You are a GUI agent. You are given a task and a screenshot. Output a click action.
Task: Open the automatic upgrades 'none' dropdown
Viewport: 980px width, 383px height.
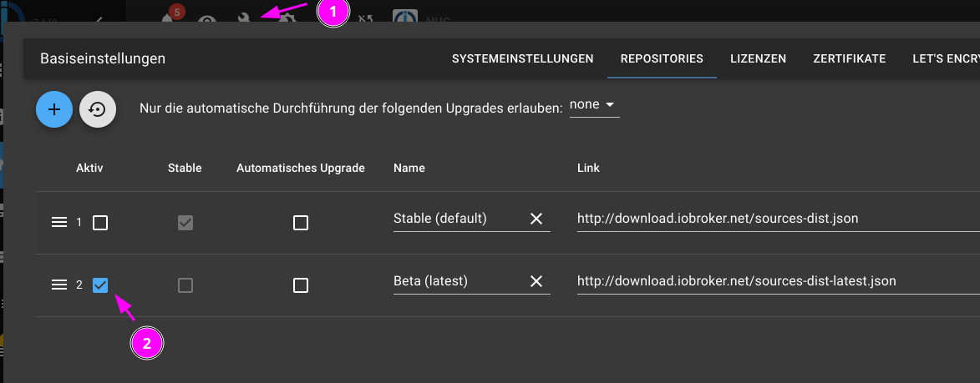594,105
